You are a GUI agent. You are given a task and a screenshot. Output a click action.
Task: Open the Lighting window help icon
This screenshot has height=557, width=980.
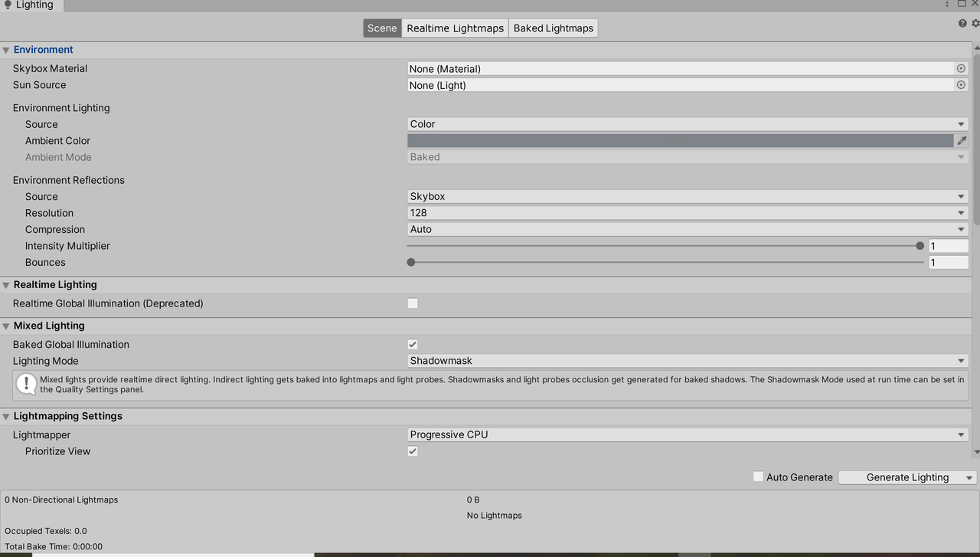click(962, 23)
